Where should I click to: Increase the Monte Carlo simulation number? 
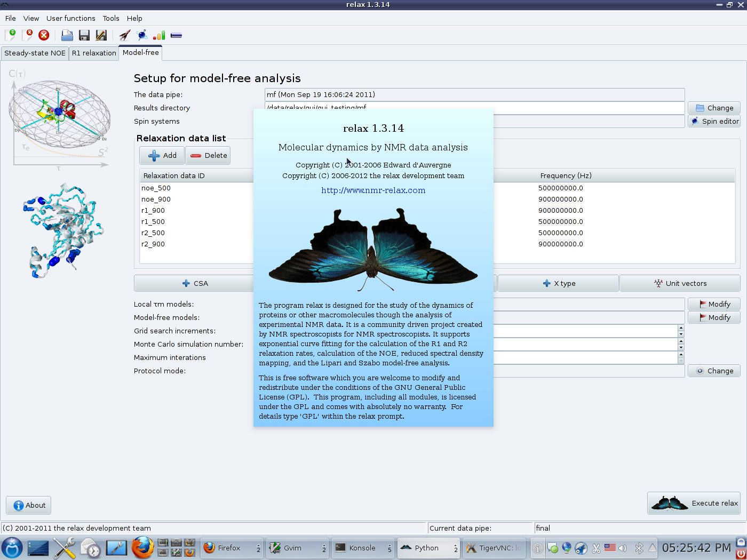click(x=681, y=341)
